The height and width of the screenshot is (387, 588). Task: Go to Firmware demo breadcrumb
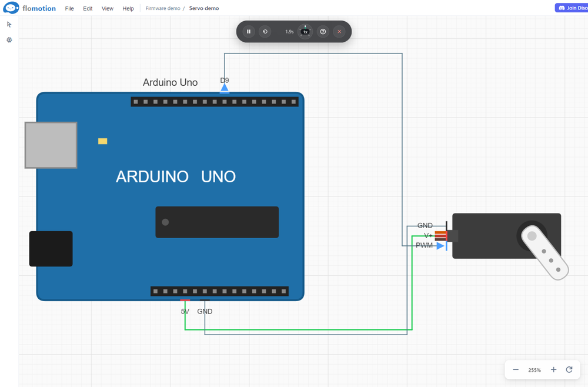(x=163, y=8)
